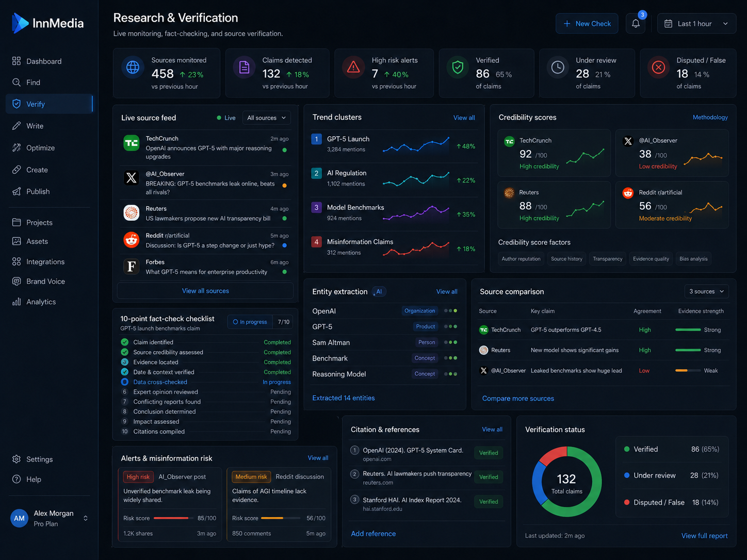The width and height of the screenshot is (747, 560).
Task: Click the 56/100 risk score bar
Action: [x=281, y=518]
